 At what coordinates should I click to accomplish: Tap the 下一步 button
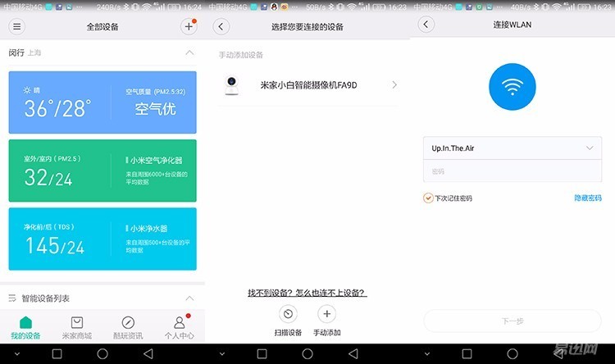512,321
